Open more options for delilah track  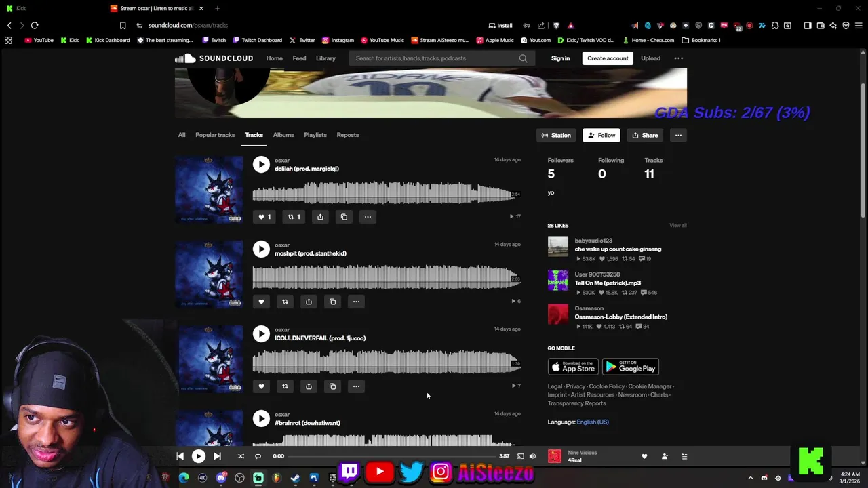[368, 217]
